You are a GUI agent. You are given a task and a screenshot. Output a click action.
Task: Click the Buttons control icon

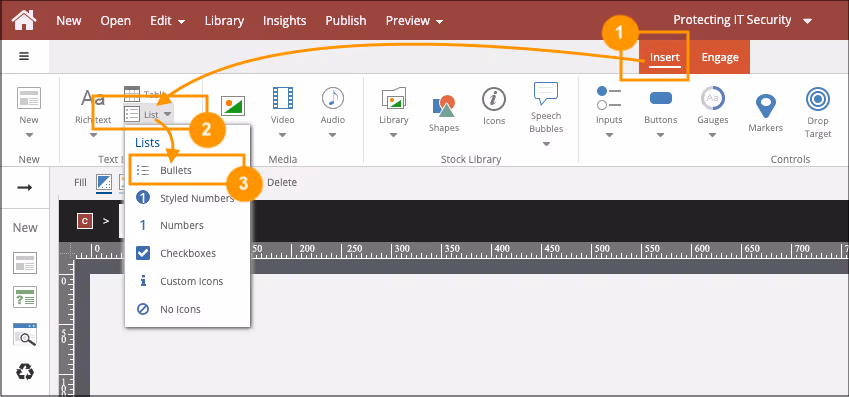point(661,98)
